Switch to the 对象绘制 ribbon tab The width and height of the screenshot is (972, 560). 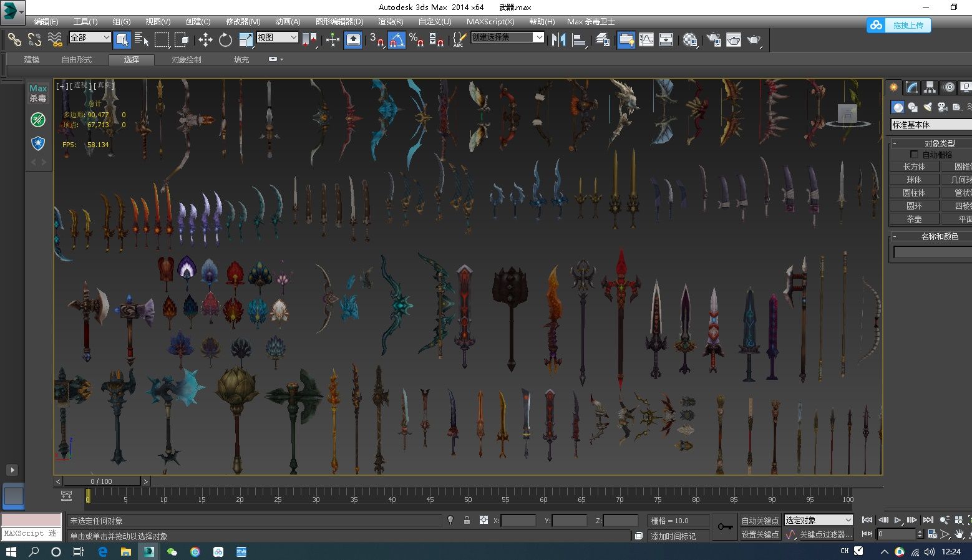tap(186, 59)
